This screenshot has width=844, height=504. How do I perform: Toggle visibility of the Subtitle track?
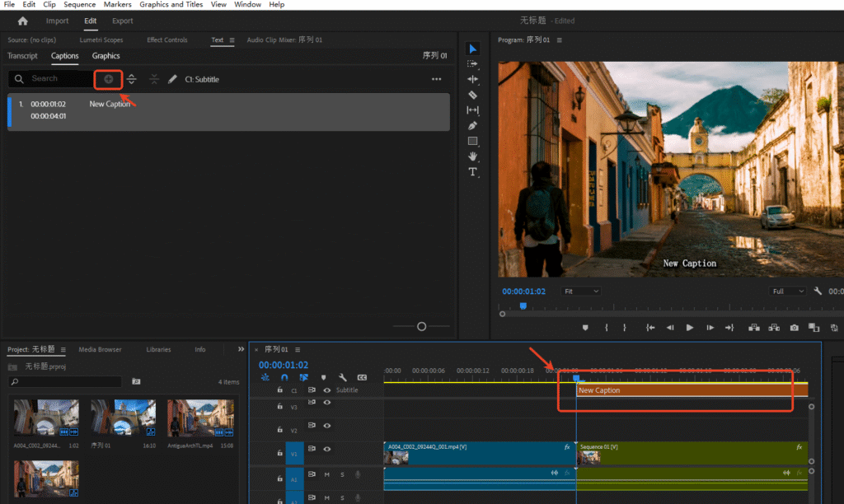pyautogui.click(x=327, y=390)
